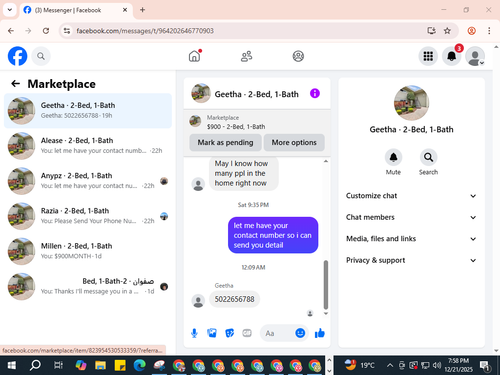Open the tab search dropdown arrow
Image resolution: width=500 pixels, height=375 pixels.
(10, 10)
